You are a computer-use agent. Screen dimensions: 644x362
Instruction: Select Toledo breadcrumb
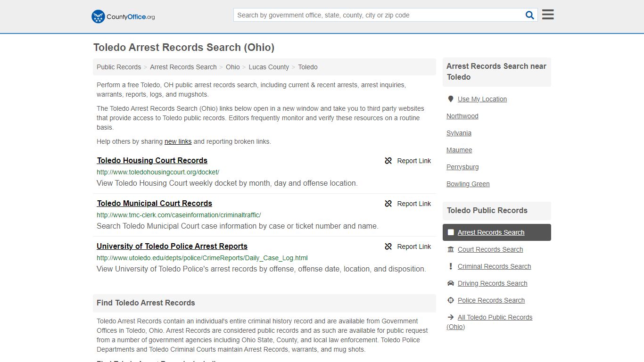(x=308, y=67)
